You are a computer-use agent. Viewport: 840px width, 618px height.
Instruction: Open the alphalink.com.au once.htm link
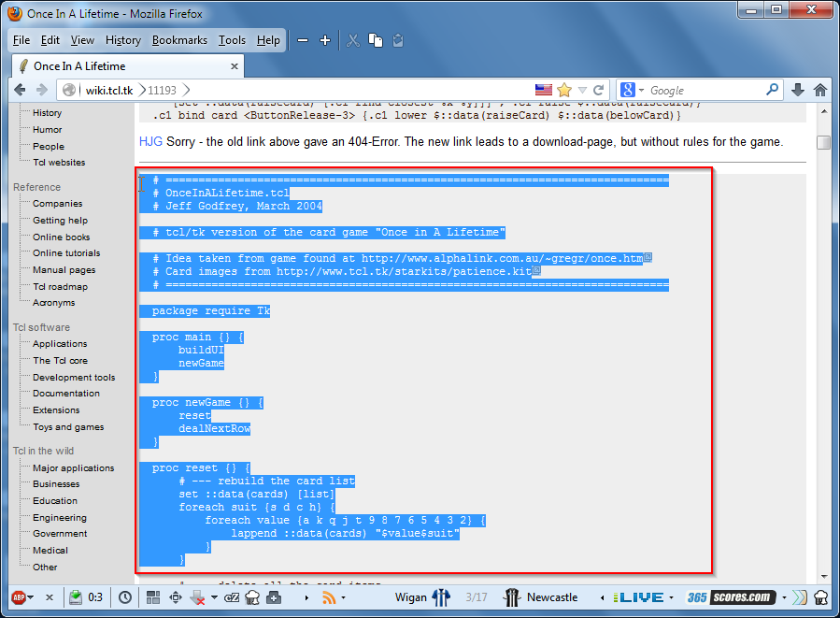(x=502, y=258)
